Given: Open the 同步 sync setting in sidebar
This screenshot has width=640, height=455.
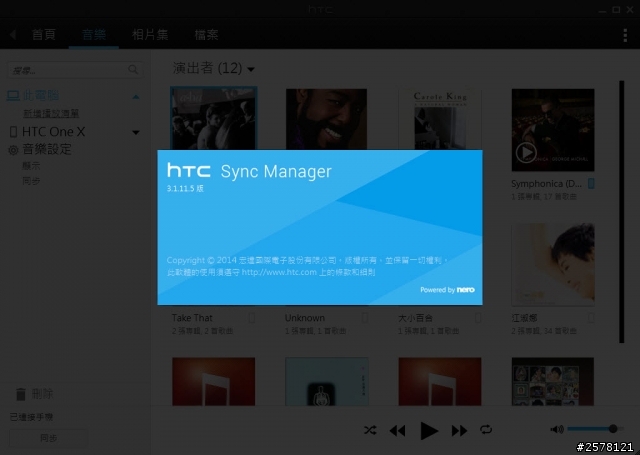Looking at the screenshot, I should 31,181.
